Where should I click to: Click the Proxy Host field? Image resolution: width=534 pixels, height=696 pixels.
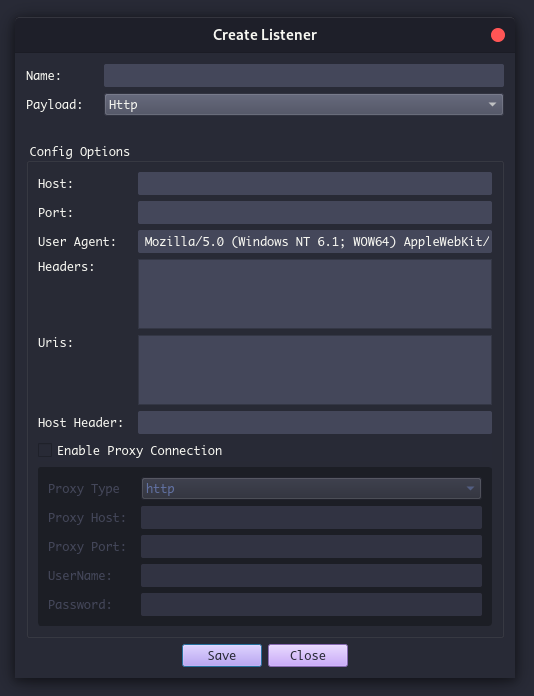311,518
